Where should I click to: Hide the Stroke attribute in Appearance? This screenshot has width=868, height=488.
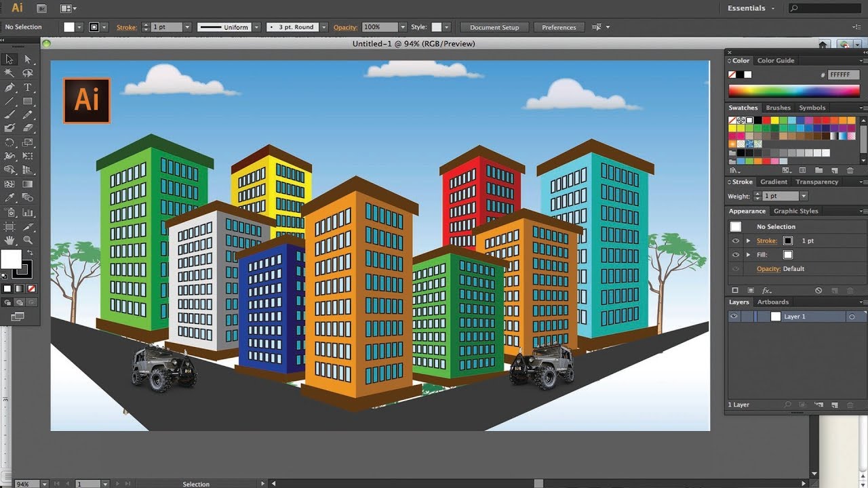[x=736, y=241]
